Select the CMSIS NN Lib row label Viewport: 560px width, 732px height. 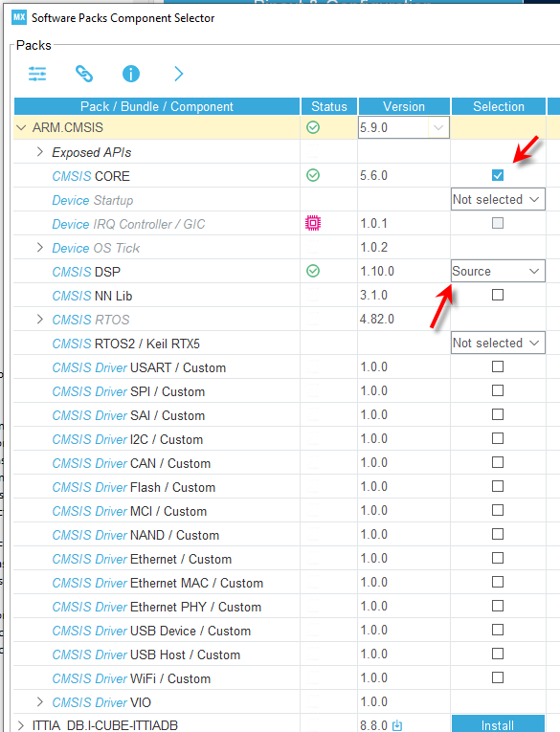point(92,296)
